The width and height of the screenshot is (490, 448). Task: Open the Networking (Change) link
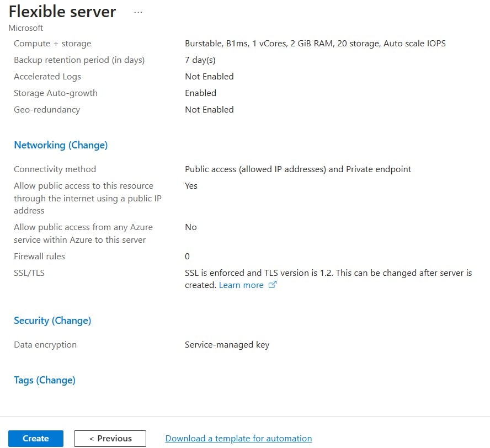(x=61, y=145)
